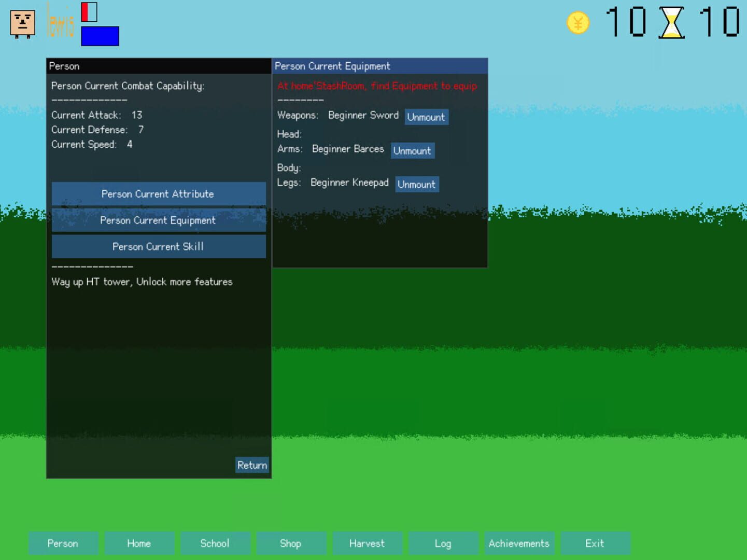Click the lewris player name label

[x=61, y=24]
